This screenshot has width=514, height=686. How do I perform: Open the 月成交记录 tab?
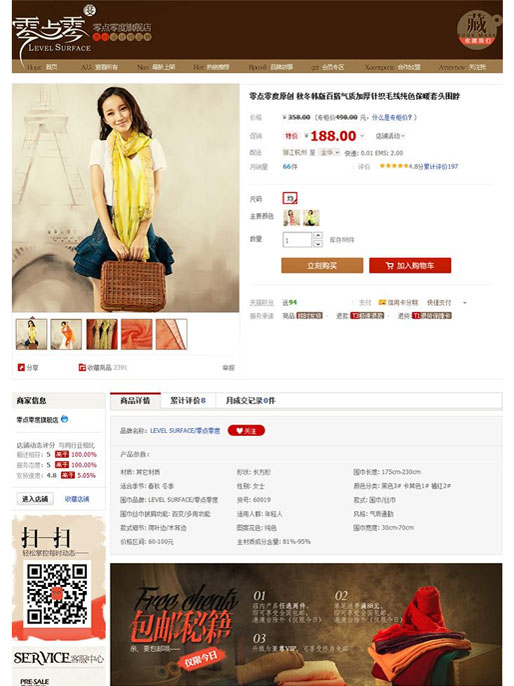point(251,400)
